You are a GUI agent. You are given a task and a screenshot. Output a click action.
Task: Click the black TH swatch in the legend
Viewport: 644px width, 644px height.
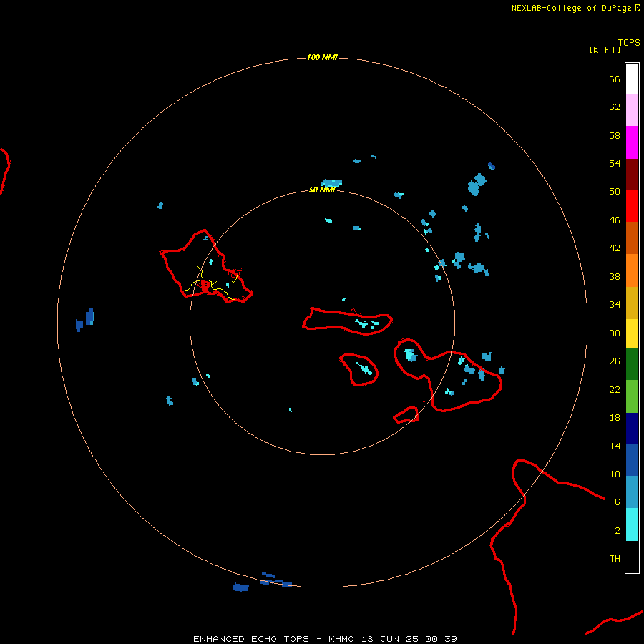[632, 557]
